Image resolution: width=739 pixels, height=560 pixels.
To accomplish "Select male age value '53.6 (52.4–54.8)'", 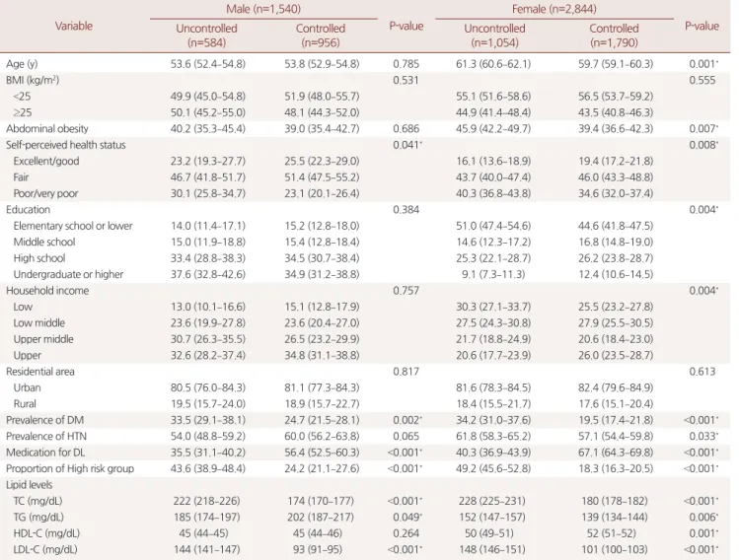I will (x=208, y=64).
